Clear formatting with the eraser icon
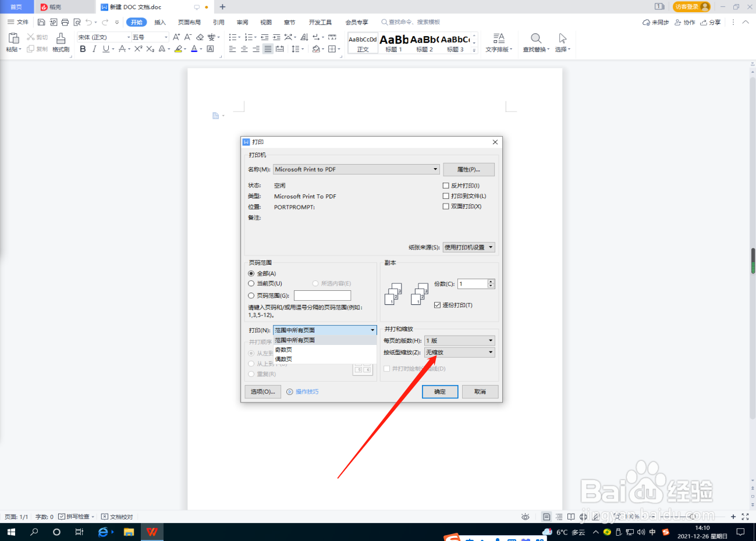This screenshot has height=541, width=756. tap(200, 37)
